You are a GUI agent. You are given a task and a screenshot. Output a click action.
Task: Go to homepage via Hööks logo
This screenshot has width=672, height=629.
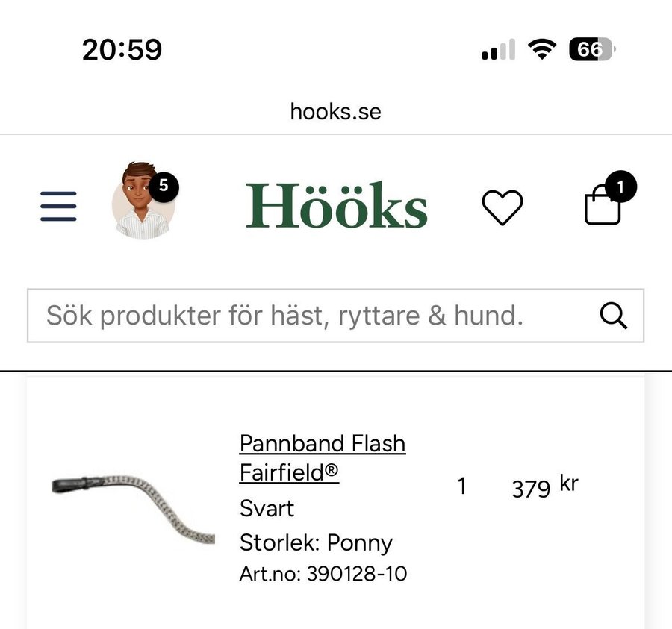point(337,205)
